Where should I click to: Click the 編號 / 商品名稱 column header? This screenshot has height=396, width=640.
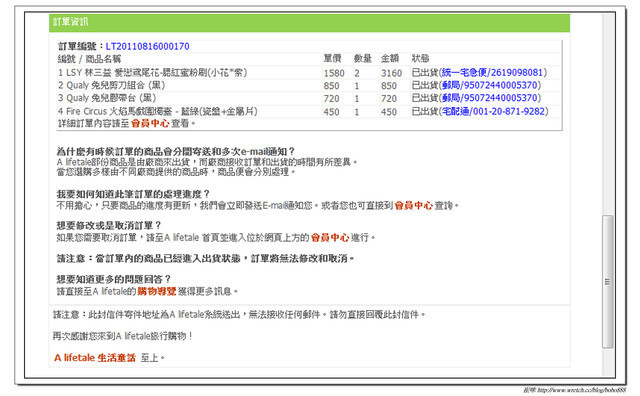pyautogui.click(x=89, y=59)
